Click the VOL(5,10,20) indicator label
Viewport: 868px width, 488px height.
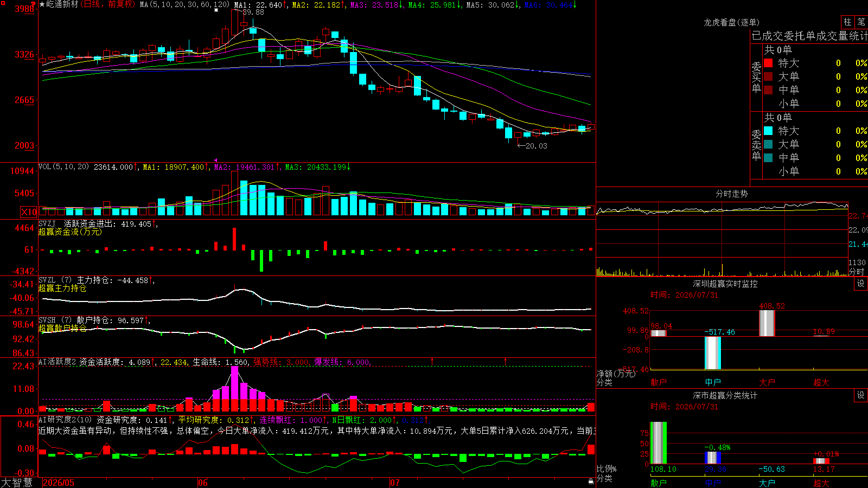tap(63, 167)
